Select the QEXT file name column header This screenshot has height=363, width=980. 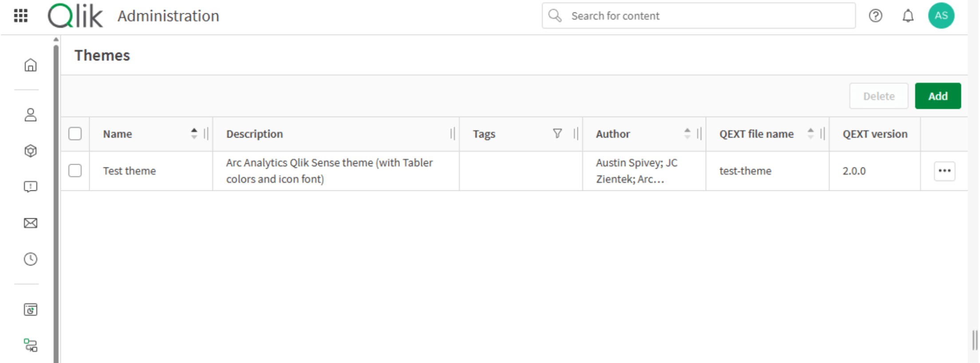click(756, 134)
